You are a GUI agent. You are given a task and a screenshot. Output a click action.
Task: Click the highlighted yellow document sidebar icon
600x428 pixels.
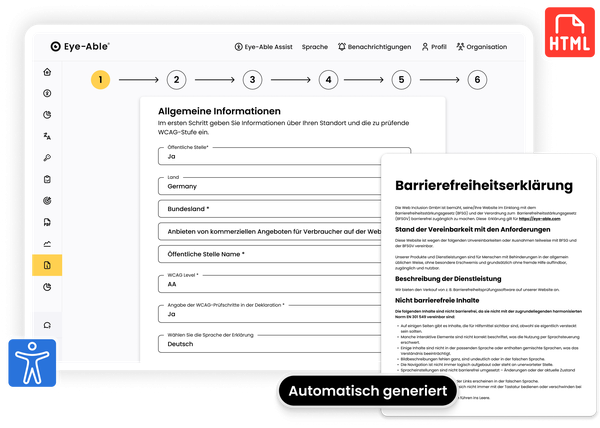(47, 265)
